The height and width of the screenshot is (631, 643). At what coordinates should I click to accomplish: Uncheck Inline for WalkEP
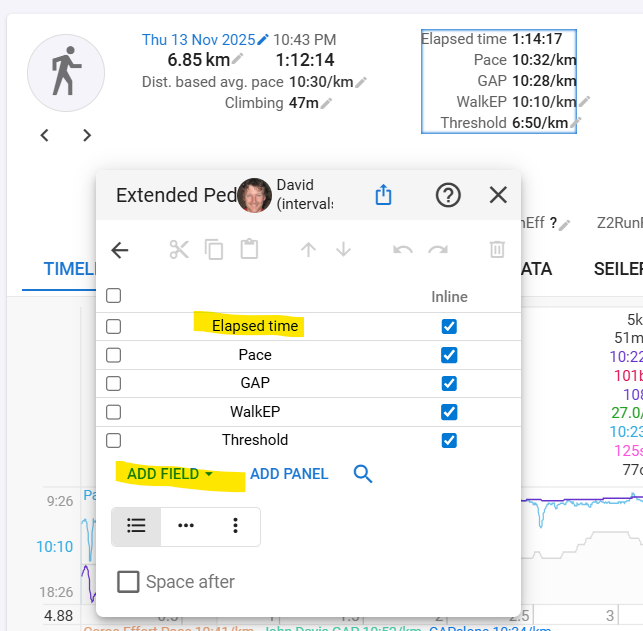(449, 412)
